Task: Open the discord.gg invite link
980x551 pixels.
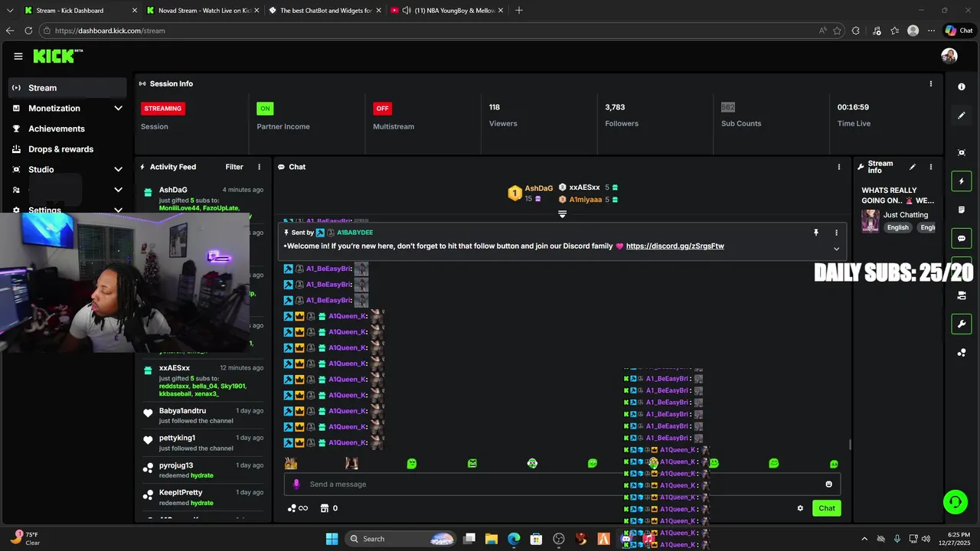Action: (x=675, y=246)
